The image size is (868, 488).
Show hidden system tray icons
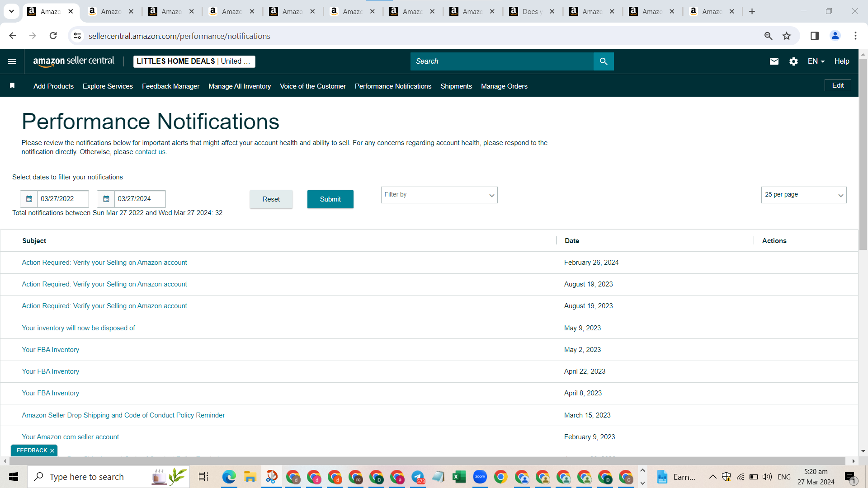click(712, 477)
